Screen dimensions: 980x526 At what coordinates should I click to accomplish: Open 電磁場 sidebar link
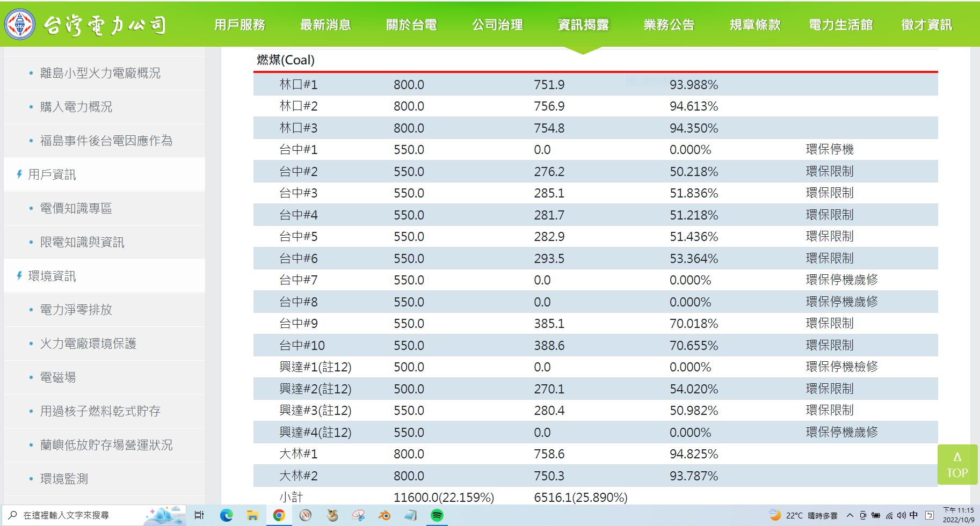58,377
